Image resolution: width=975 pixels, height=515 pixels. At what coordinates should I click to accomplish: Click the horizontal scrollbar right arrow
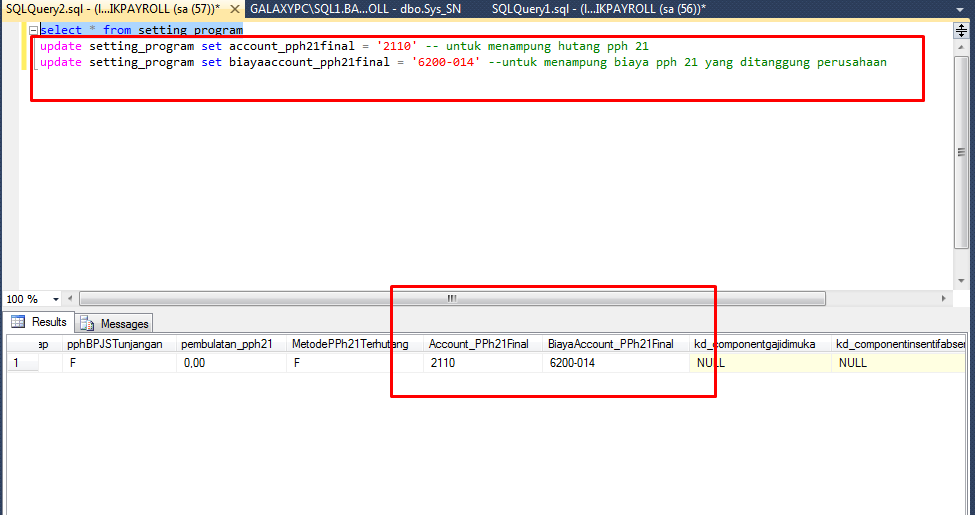tap(944, 299)
